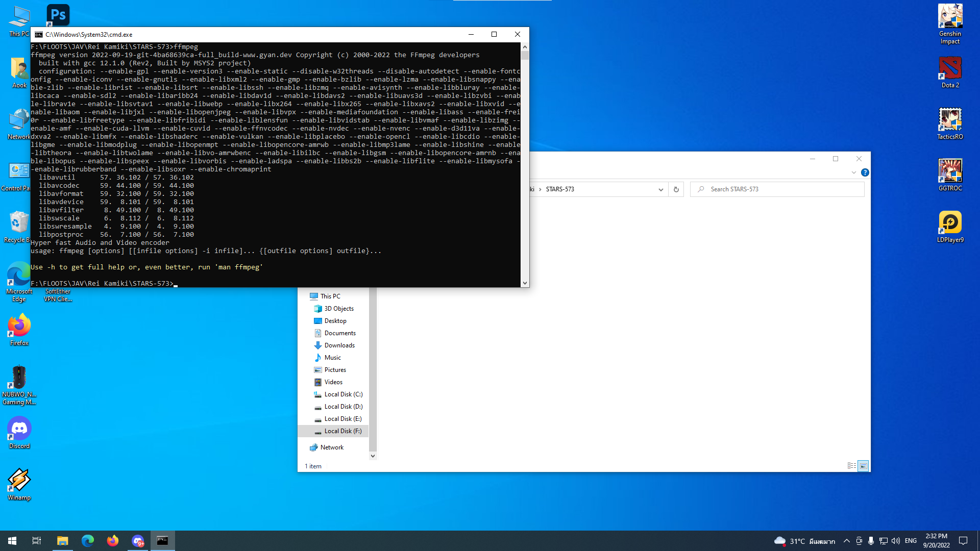
Task: Open TacticsRO desktop shortcut
Action: pos(950,123)
